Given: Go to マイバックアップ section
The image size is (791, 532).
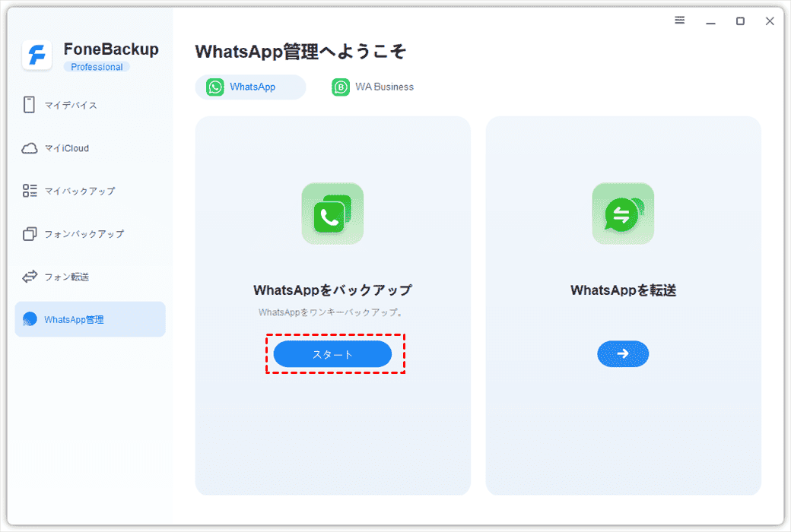Looking at the screenshot, I should (90, 191).
